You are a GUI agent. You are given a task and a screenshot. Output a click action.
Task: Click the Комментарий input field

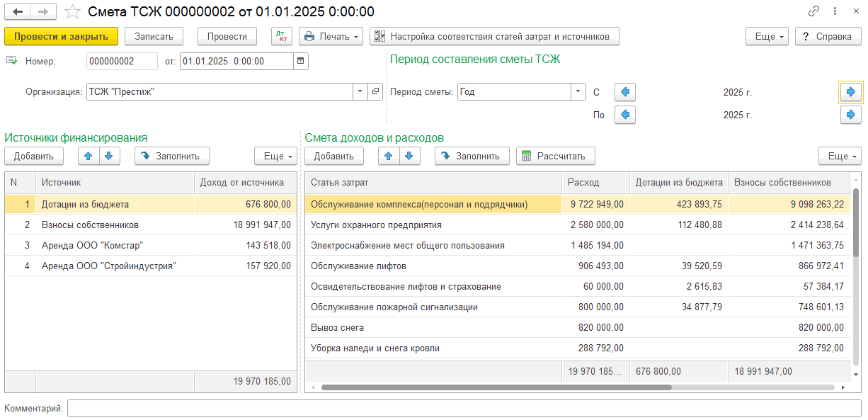[464, 409]
